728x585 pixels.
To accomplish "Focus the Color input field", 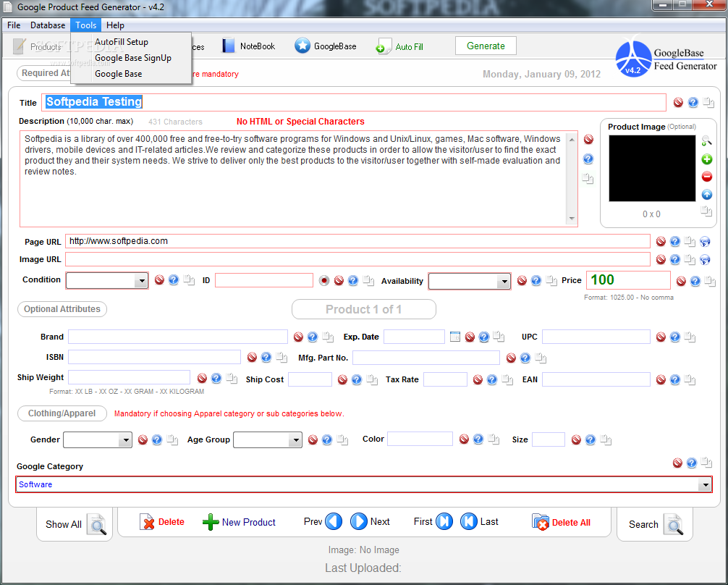I will 420,439.
